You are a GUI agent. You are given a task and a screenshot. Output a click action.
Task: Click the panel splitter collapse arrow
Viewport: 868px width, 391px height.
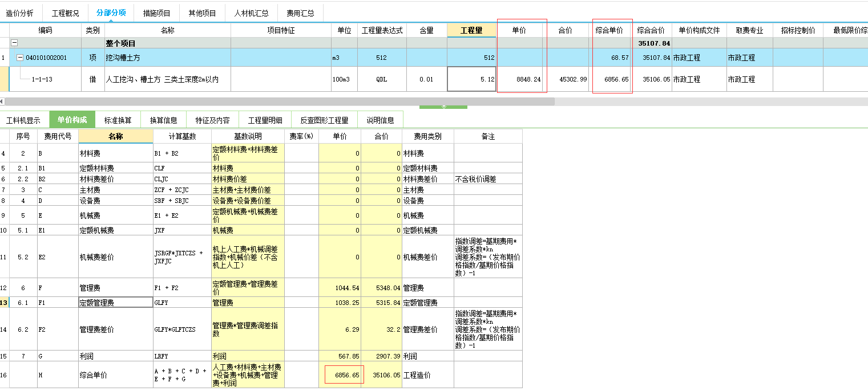tap(443, 107)
